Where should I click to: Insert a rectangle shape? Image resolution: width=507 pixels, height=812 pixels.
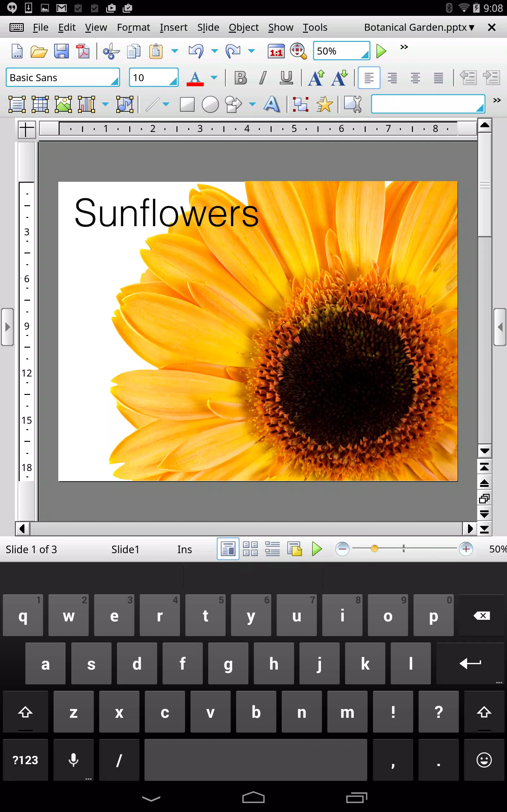click(187, 104)
